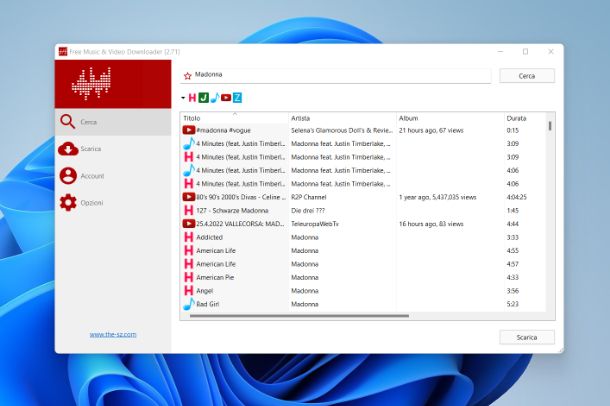The image size is (610, 406).
Task: Click YouTube icon of 80's 90's 2000's Divas row
Action: [189, 197]
